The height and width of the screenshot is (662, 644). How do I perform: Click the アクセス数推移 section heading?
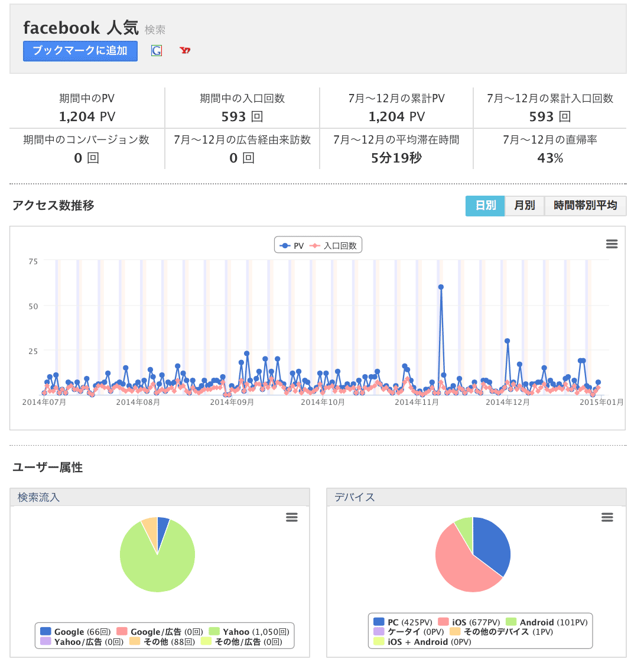pyautogui.click(x=53, y=206)
